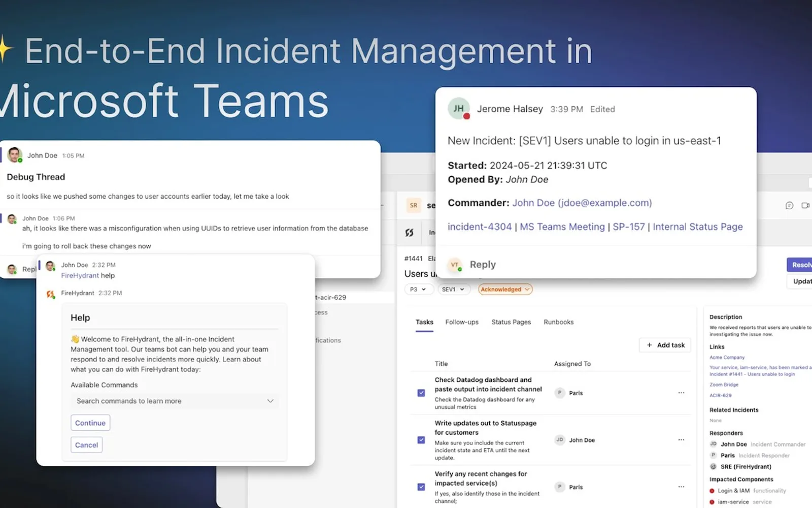The height and width of the screenshot is (508, 812).
Task: Click the Add task button
Action: 665,345
